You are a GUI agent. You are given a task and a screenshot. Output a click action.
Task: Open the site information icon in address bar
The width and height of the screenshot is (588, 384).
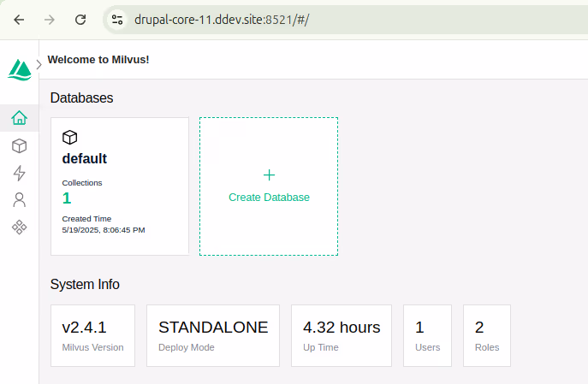coord(117,20)
